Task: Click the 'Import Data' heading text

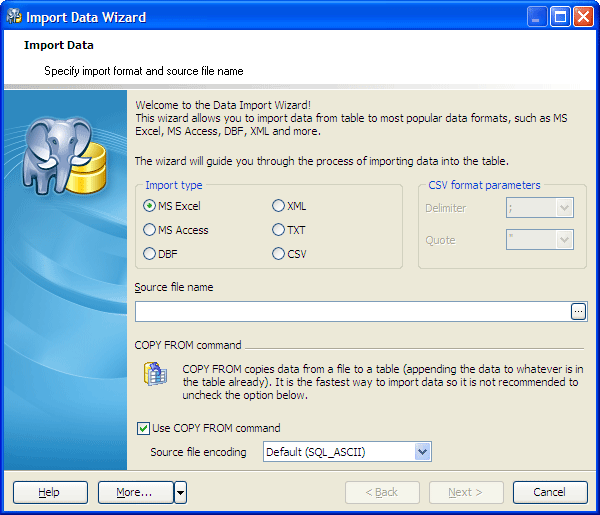Action: click(x=59, y=45)
